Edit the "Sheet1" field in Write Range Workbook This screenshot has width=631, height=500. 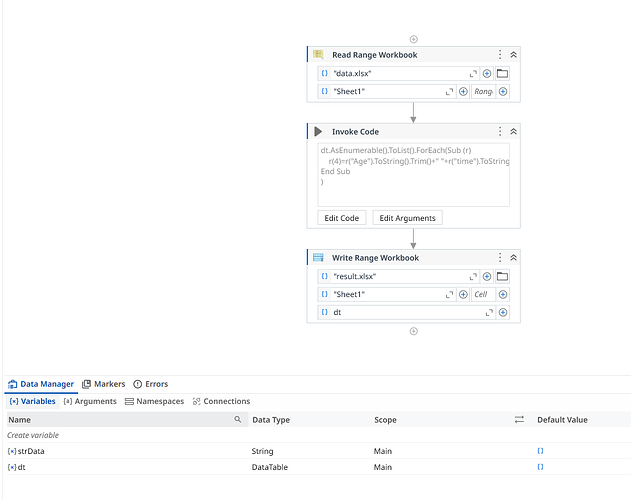point(388,294)
